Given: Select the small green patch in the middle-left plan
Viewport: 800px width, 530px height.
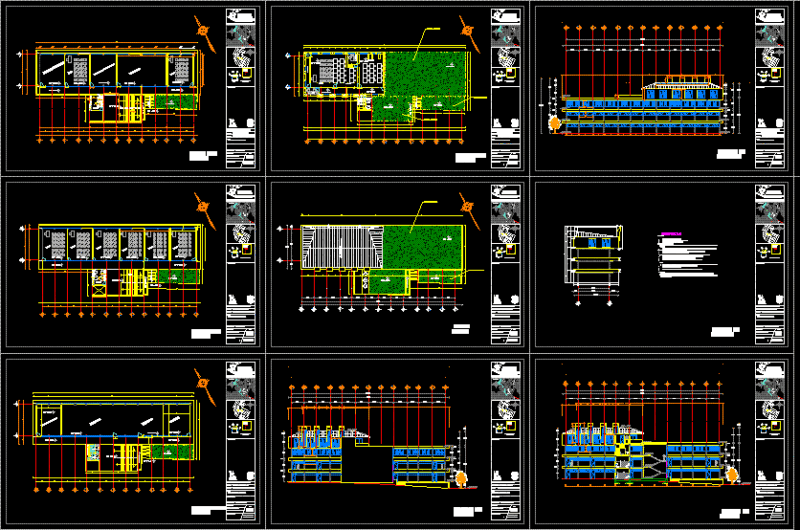Looking at the screenshot, I should click(178, 276).
